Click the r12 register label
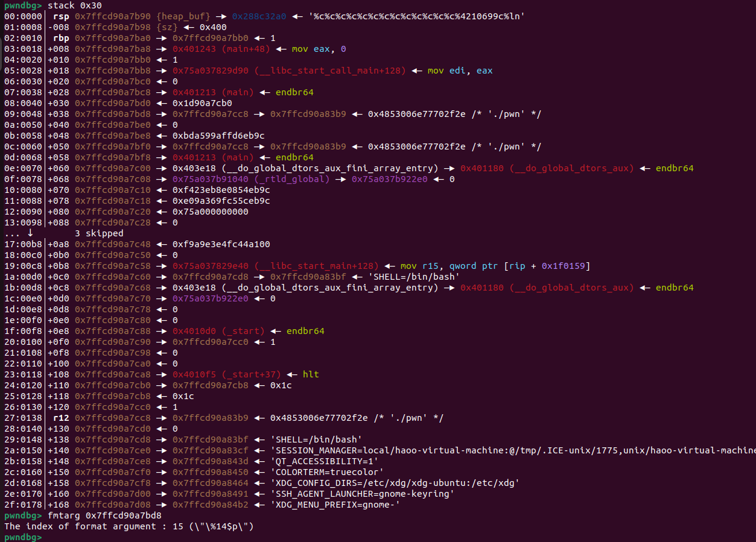The width and height of the screenshot is (756, 542). click(x=61, y=418)
